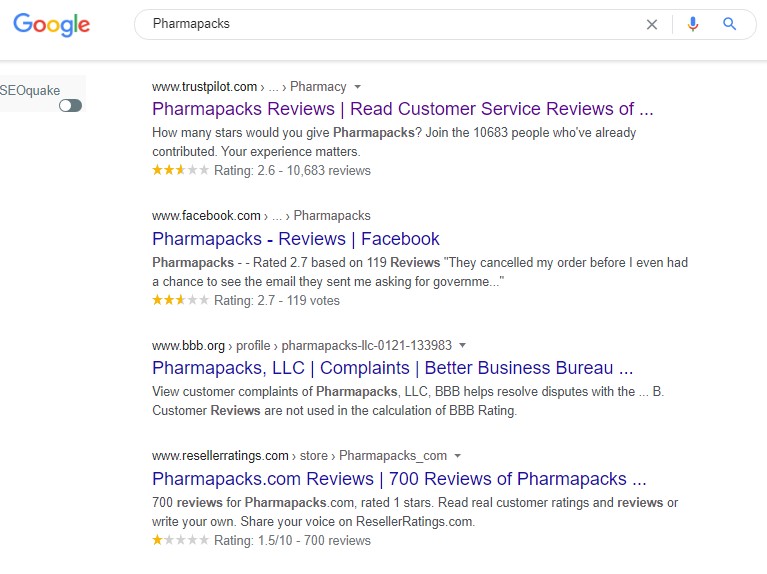Click the ResellerRatings 1.5 star rating
Screen dimensions: 767x574
pos(180,540)
